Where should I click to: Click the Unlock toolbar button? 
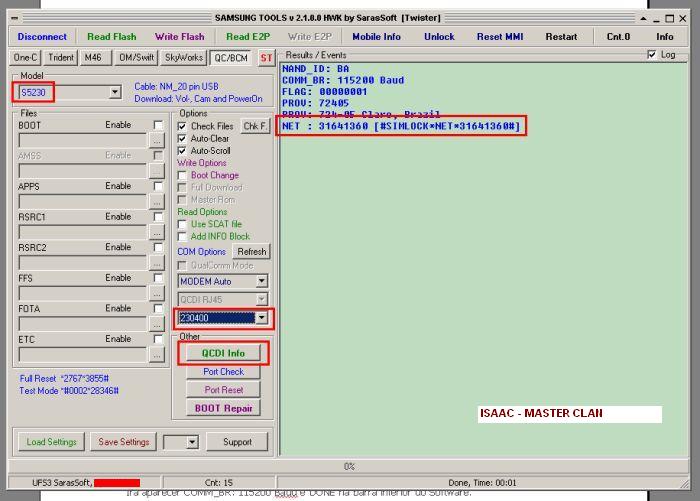click(x=439, y=37)
